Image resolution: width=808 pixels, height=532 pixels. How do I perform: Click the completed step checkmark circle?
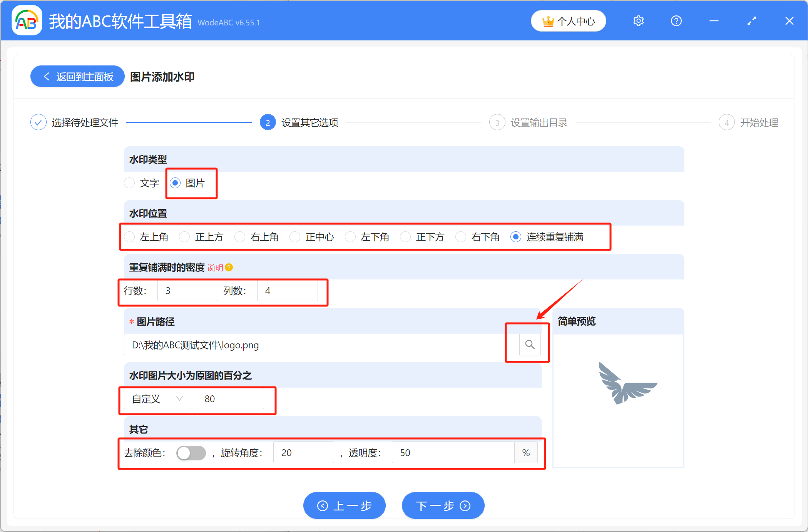click(x=38, y=122)
